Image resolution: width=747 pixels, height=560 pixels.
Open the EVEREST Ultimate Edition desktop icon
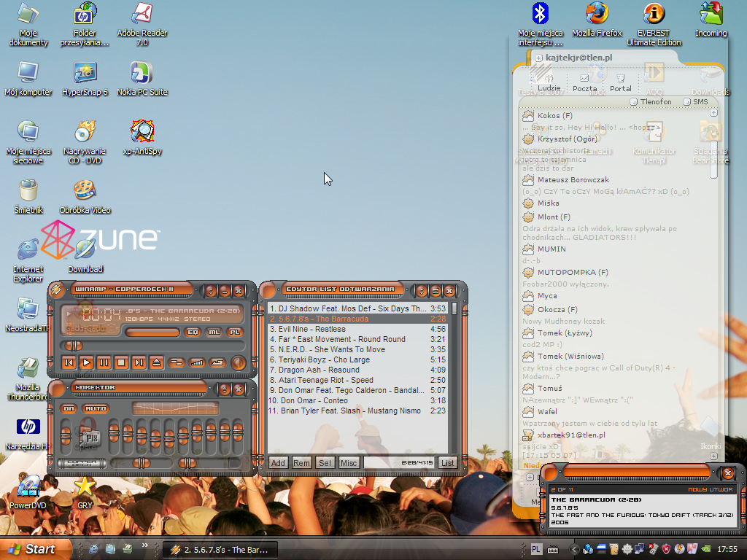click(654, 24)
